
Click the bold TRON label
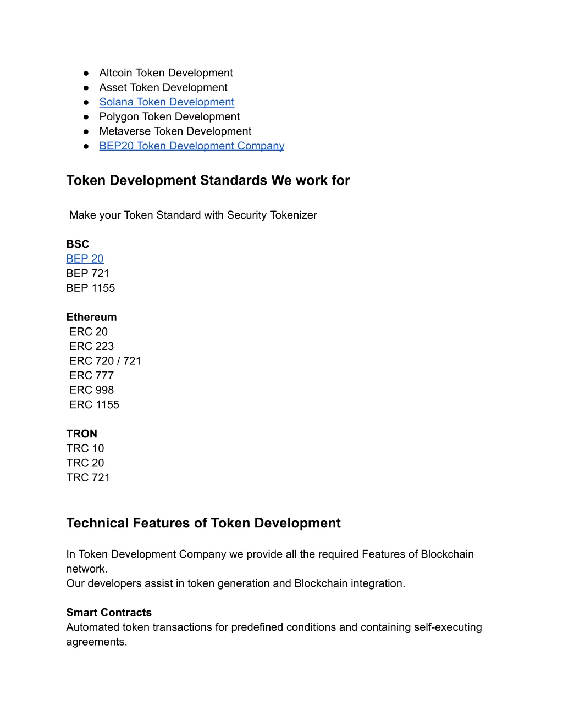point(82,434)
